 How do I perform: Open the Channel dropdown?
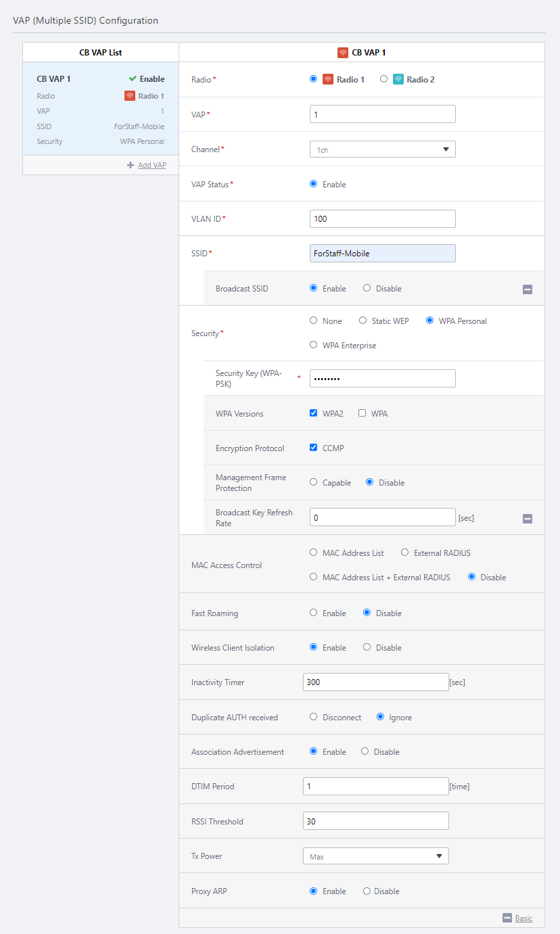(382, 149)
